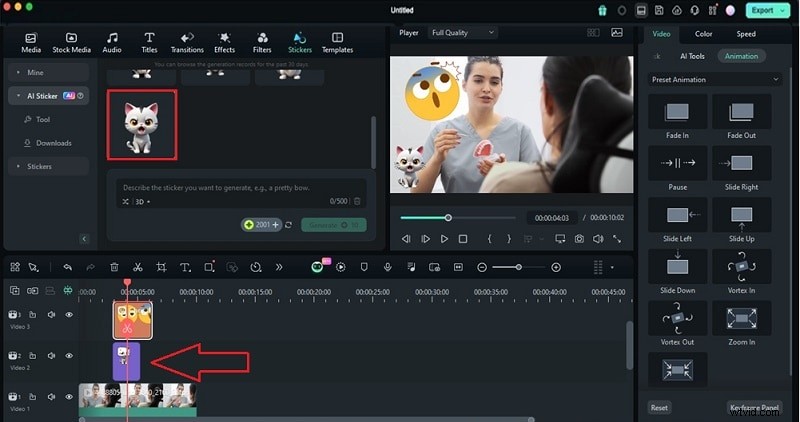Click the Export button
This screenshot has width=800, height=422.
point(768,10)
